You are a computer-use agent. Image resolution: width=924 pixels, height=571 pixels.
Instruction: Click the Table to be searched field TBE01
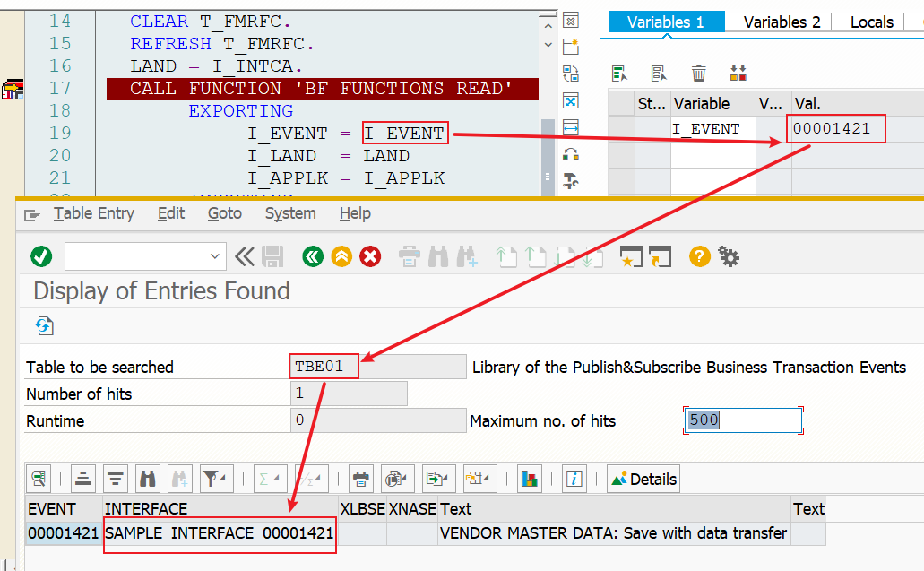point(377,367)
